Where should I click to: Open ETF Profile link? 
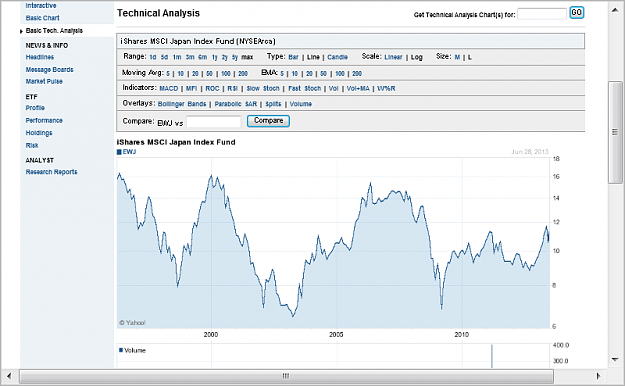35,108
